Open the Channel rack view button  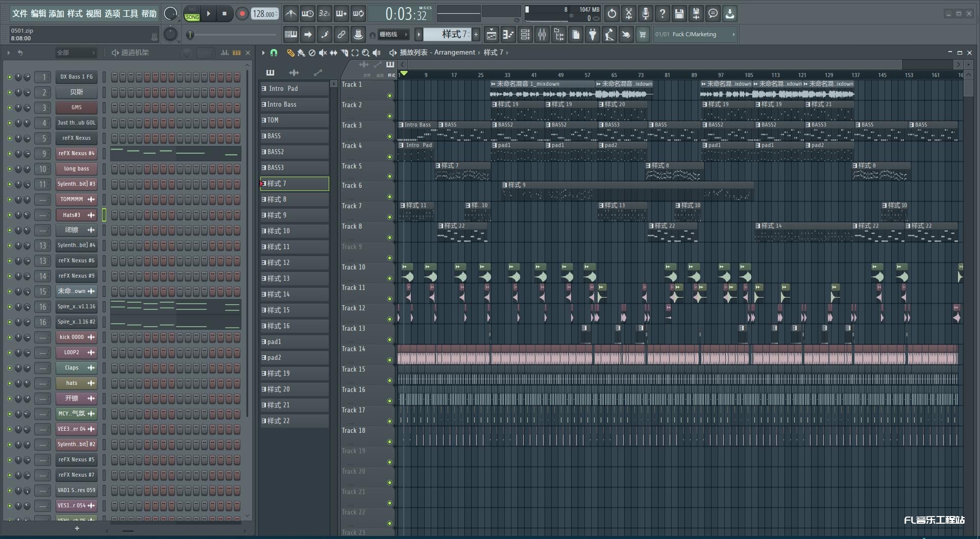[x=525, y=34]
